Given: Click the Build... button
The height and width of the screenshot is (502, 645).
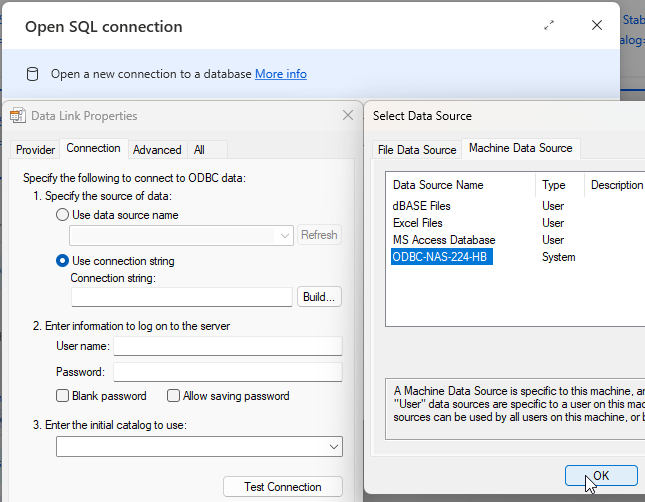Looking at the screenshot, I should pyautogui.click(x=319, y=297).
